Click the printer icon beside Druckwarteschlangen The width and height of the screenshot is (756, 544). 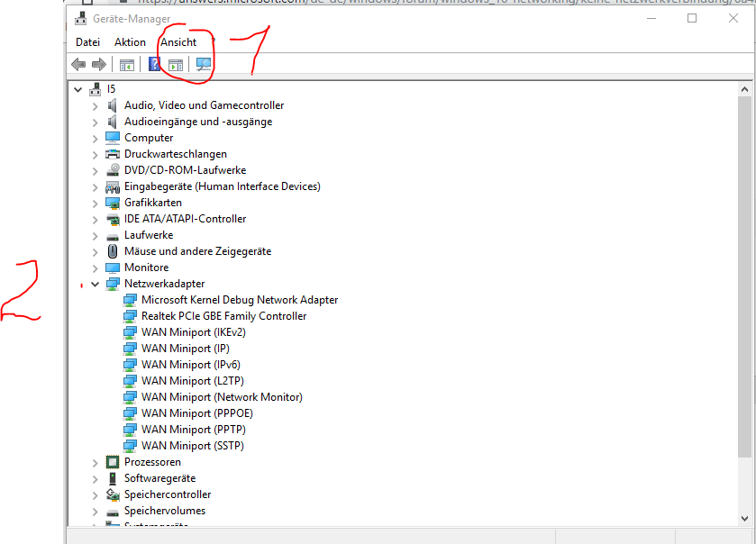[x=113, y=154]
